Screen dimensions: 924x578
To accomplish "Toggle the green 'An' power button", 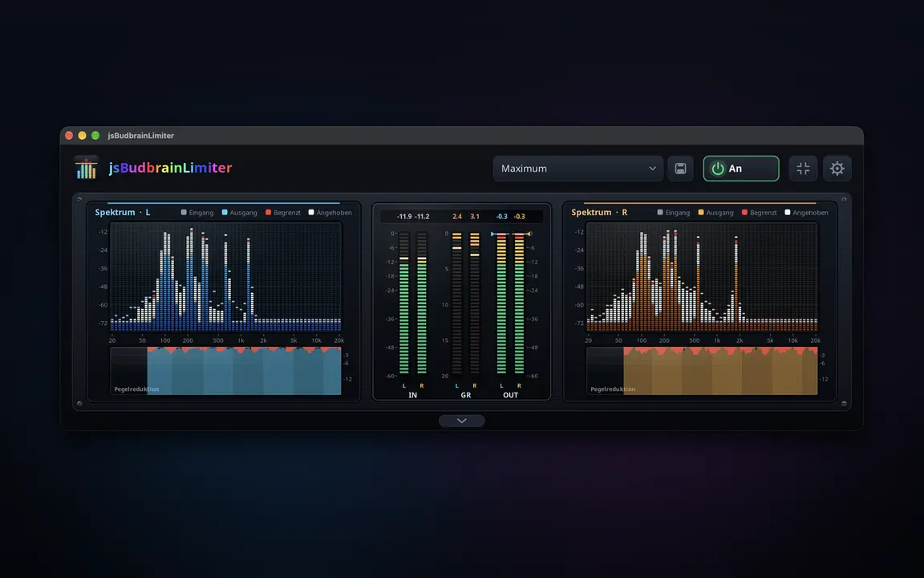I will tap(741, 169).
